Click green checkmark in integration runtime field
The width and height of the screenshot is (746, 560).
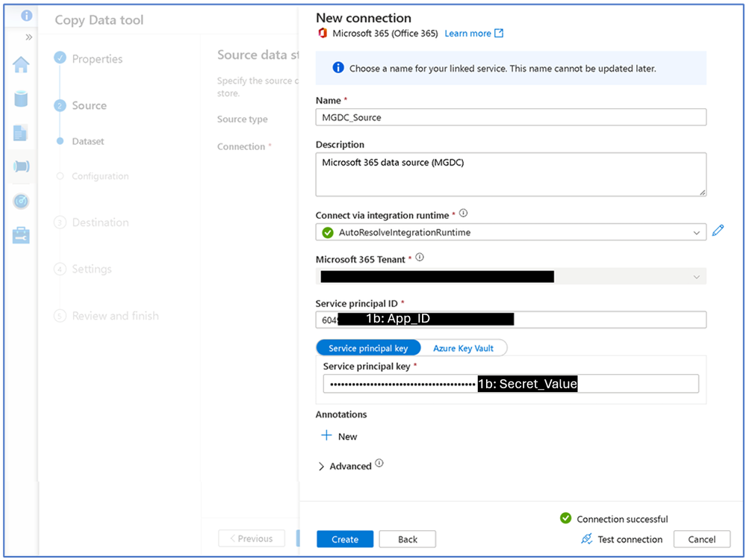[328, 233]
